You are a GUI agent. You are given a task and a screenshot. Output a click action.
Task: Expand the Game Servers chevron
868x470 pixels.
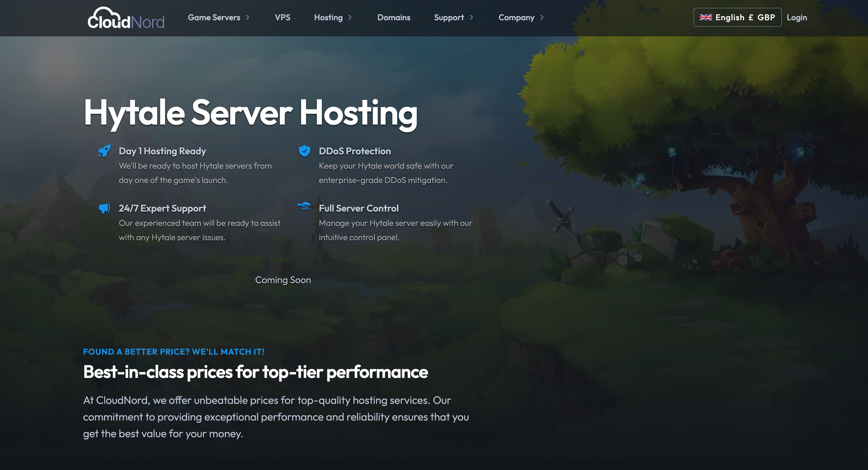click(248, 17)
